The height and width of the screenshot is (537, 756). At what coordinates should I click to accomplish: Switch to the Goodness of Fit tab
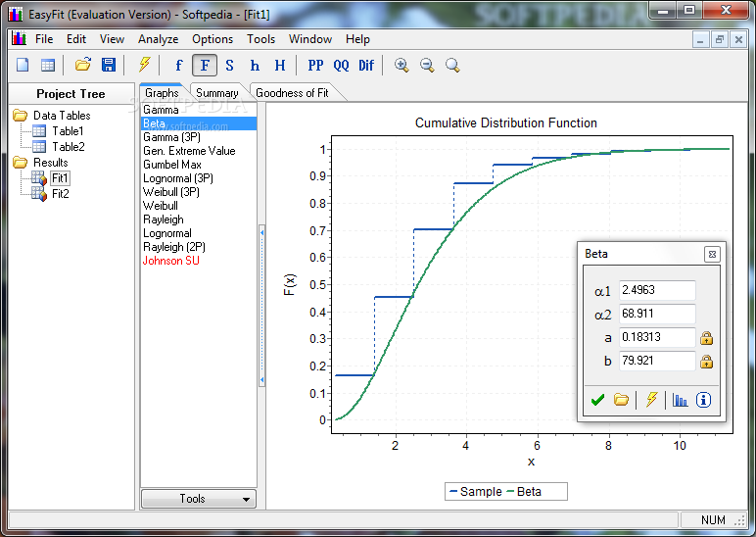click(x=292, y=93)
